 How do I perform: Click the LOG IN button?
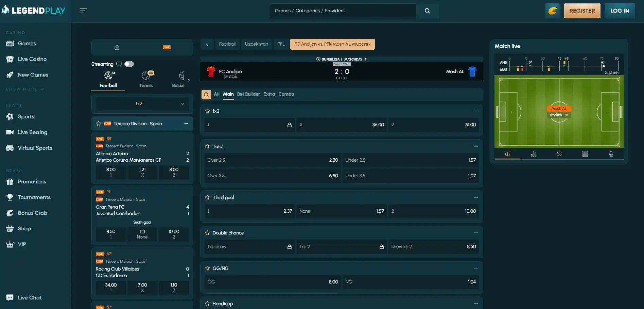coord(620,11)
